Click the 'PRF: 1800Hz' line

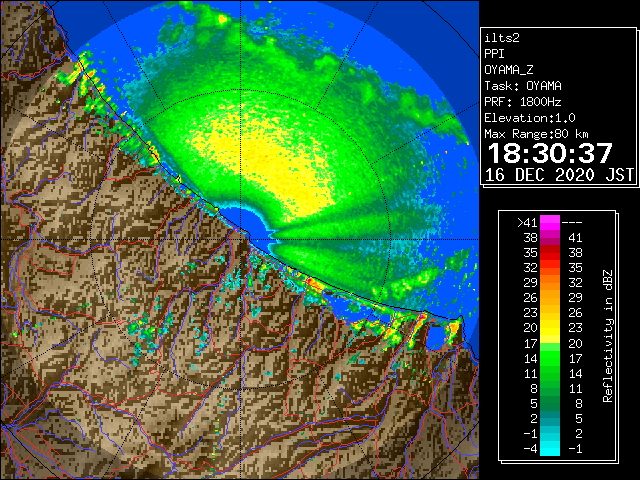tap(523, 102)
